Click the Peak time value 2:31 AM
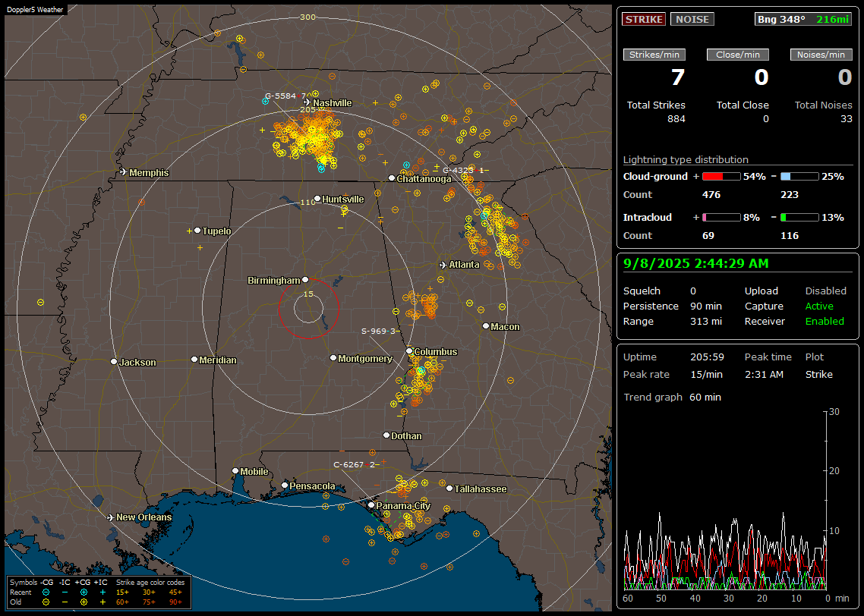The image size is (864, 616). pos(764,374)
